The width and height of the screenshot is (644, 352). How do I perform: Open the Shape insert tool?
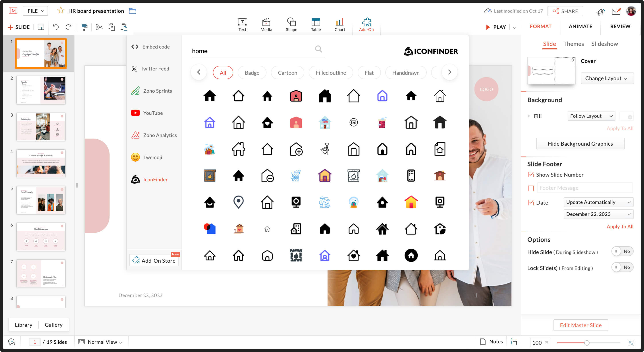pyautogui.click(x=291, y=25)
